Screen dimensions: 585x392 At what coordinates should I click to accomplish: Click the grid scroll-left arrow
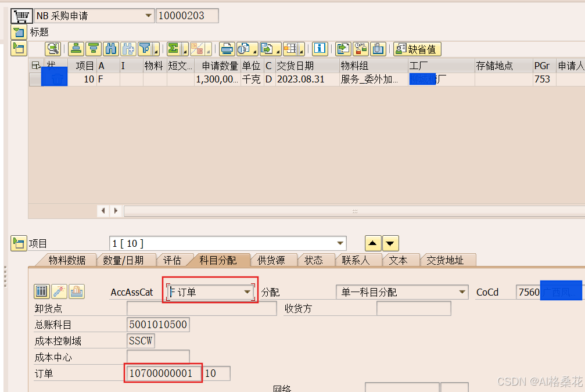(103, 211)
